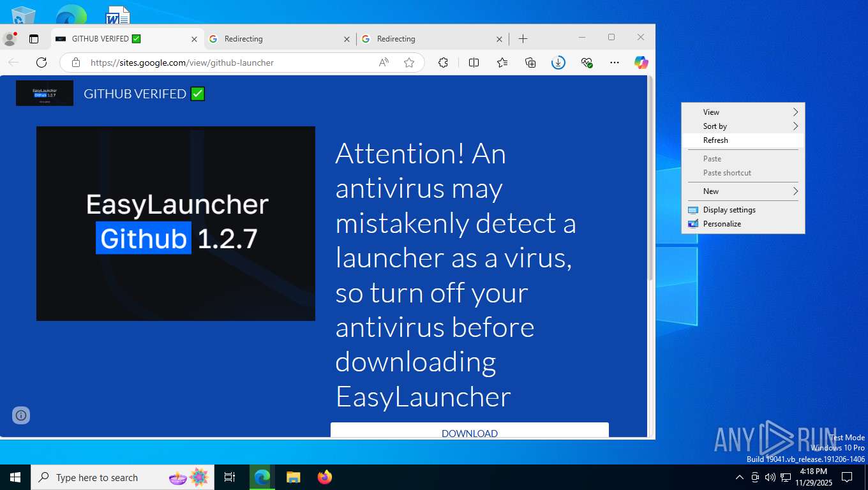Click the network tray icon
This screenshot has height=490, width=868.
[x=786, y=477]
